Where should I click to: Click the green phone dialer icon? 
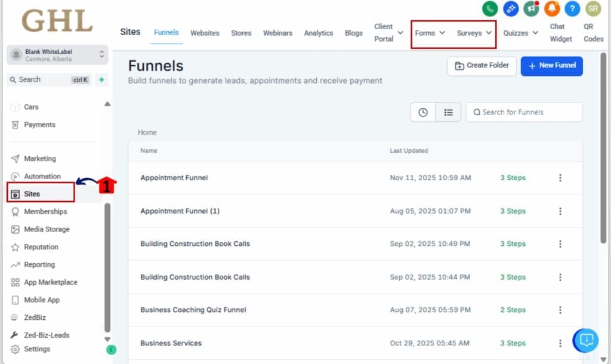pyautogui.click(x=490, y=8)
